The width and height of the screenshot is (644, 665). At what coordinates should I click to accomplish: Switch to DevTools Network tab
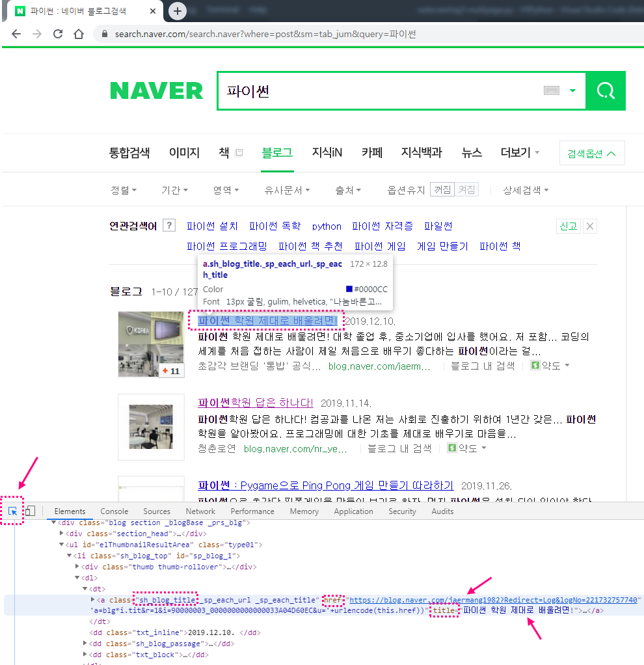(200, 511)
